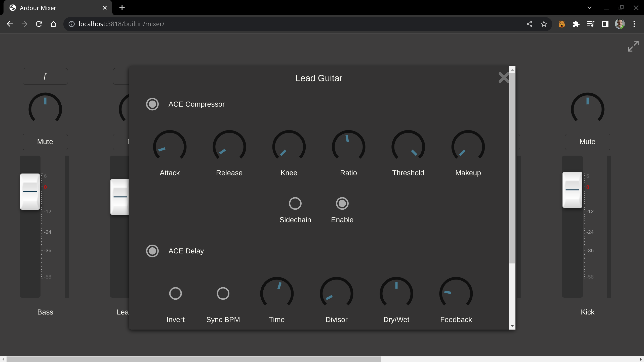Viewport: 644px width, 362px height.
Task: Rotate the Time knob on ACE Delay
Action: click(276, 292)
